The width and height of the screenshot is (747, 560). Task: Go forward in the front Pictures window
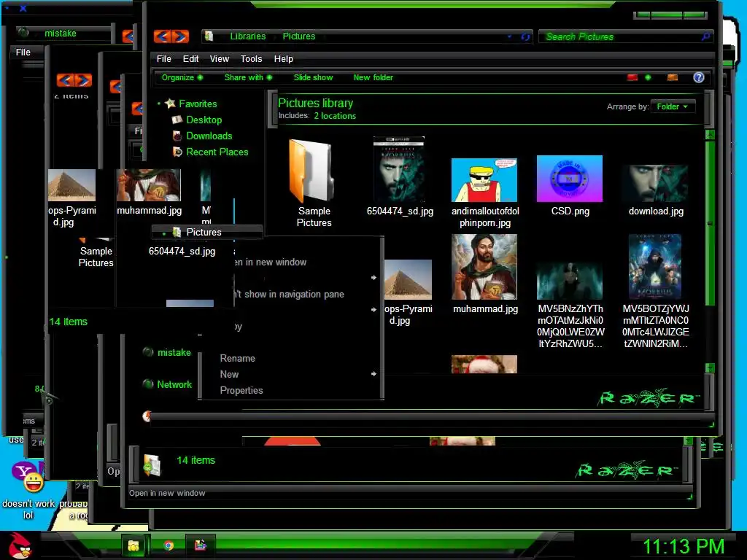pos(181,36)
